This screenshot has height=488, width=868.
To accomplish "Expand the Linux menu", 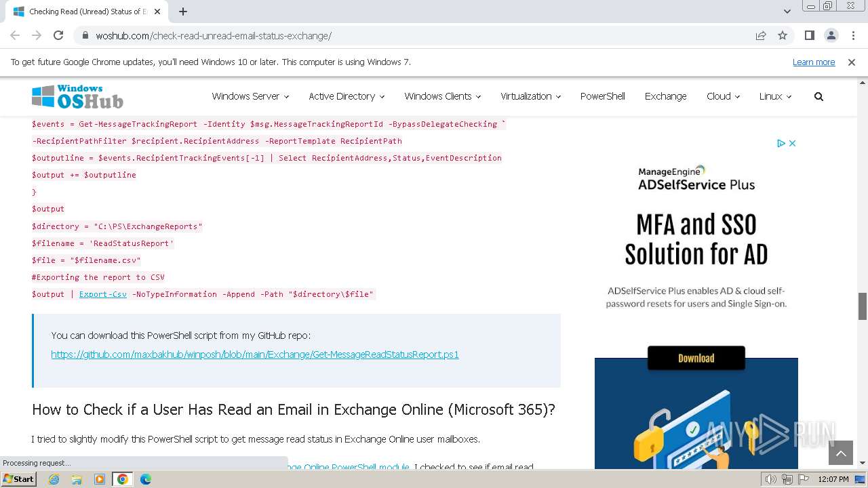I will coord(775,96).
